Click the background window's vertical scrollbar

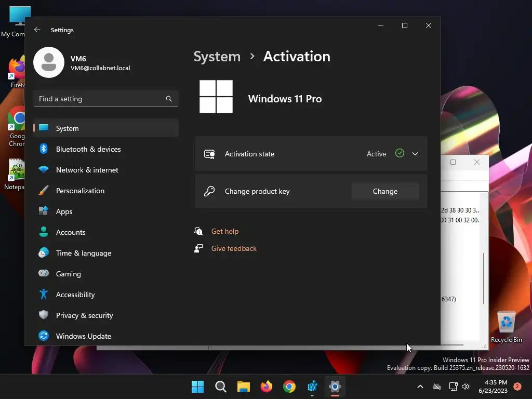click(484, 278)
